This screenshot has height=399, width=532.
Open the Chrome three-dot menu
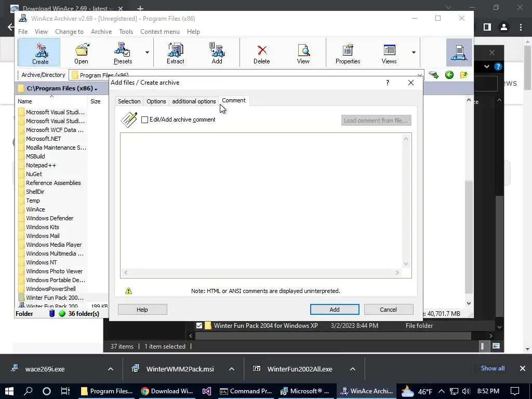click(x=521, y=27)
